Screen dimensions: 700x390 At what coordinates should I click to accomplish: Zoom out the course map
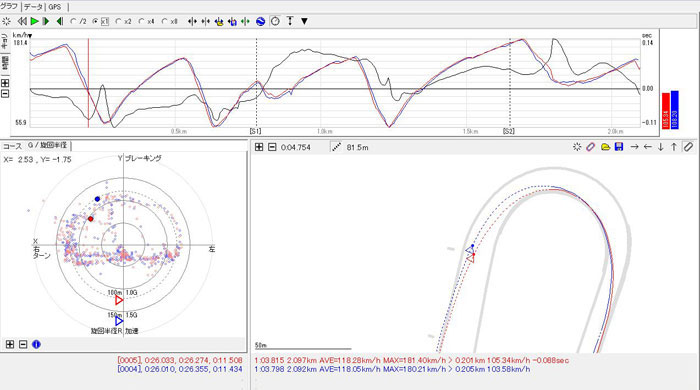click(272, 147)
